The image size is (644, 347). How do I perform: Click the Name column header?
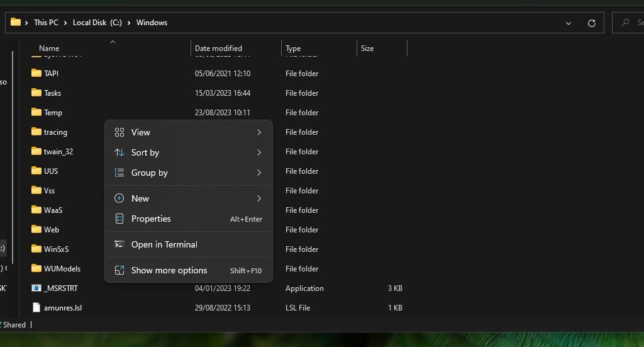coord(49,48)
